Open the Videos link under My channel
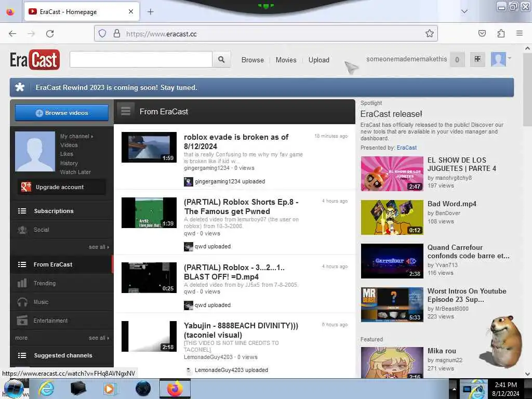Screen dimensions: 532x399 tap(69, 145)
